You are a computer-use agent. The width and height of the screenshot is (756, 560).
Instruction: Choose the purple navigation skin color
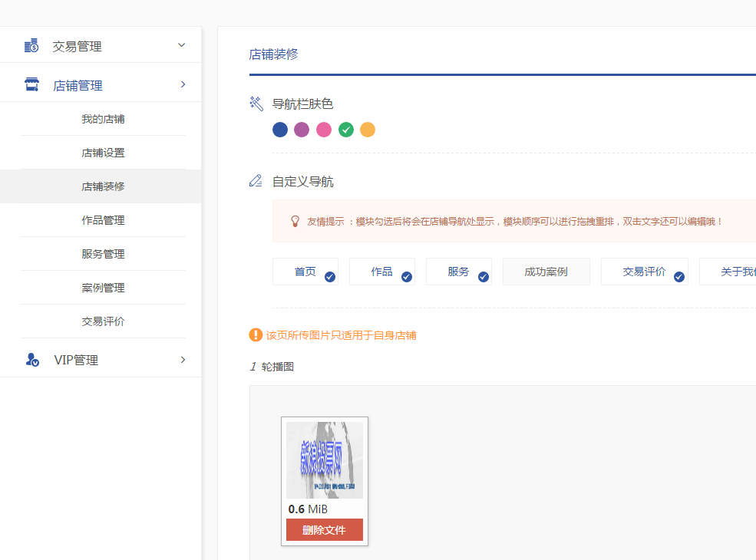(x=302, y=130)
